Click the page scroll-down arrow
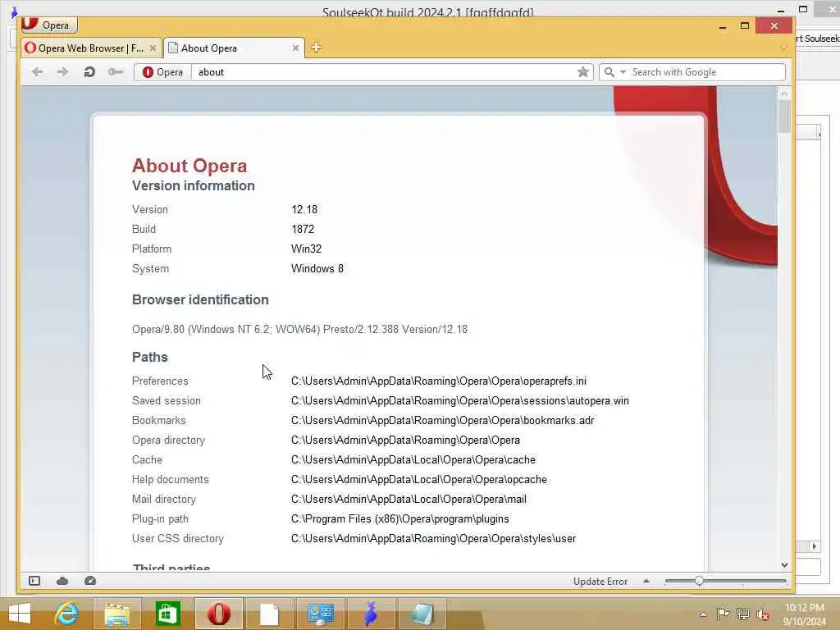Screen dimensions: 840x630 [784, 564]
